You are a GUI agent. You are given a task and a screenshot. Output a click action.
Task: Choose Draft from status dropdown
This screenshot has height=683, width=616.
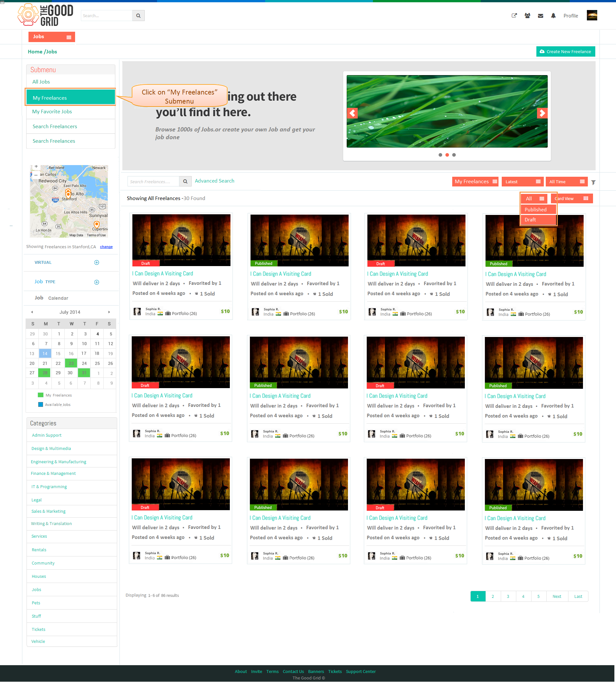538,220
